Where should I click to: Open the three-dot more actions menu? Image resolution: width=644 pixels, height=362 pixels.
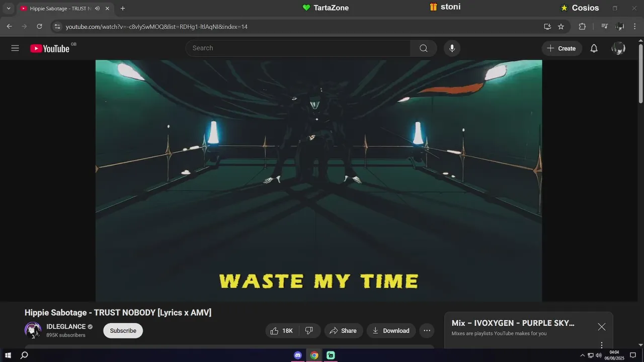427,331
